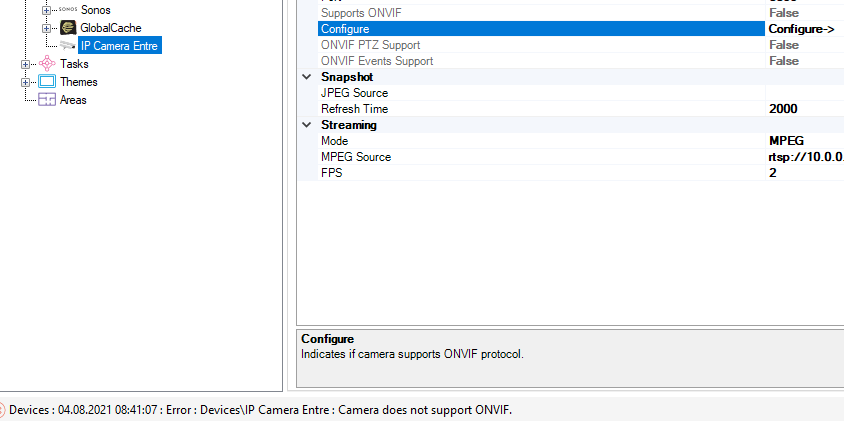Select the Areas tree item
844x421 pixels.
tap(73, 100)
